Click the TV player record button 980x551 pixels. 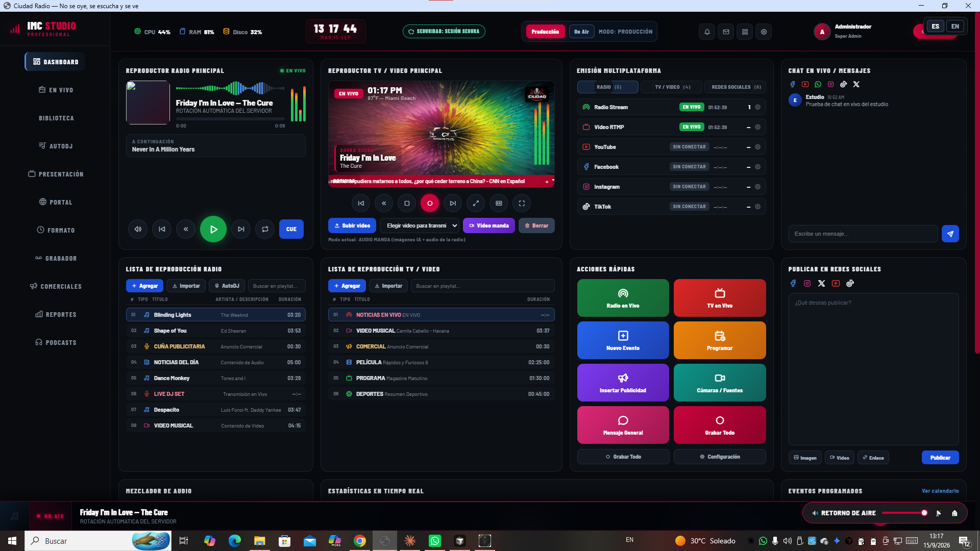pyautogui.click(x=430, y=203)
